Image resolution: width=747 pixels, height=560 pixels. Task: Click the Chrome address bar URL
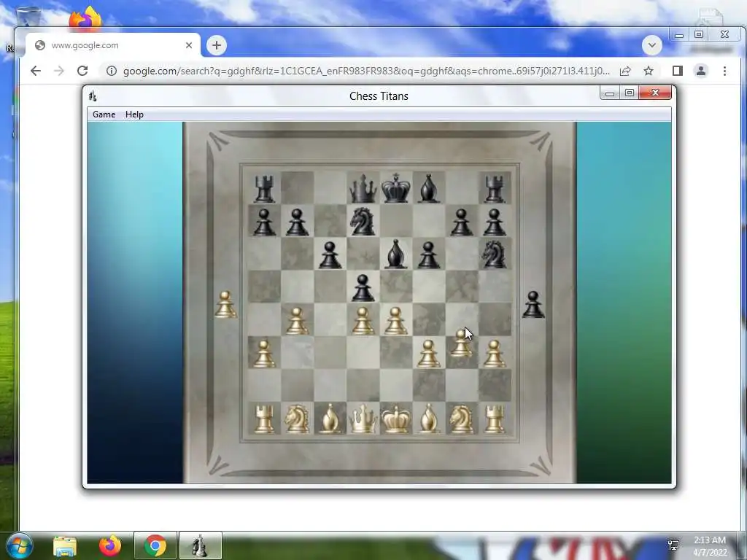pos(366,71)
